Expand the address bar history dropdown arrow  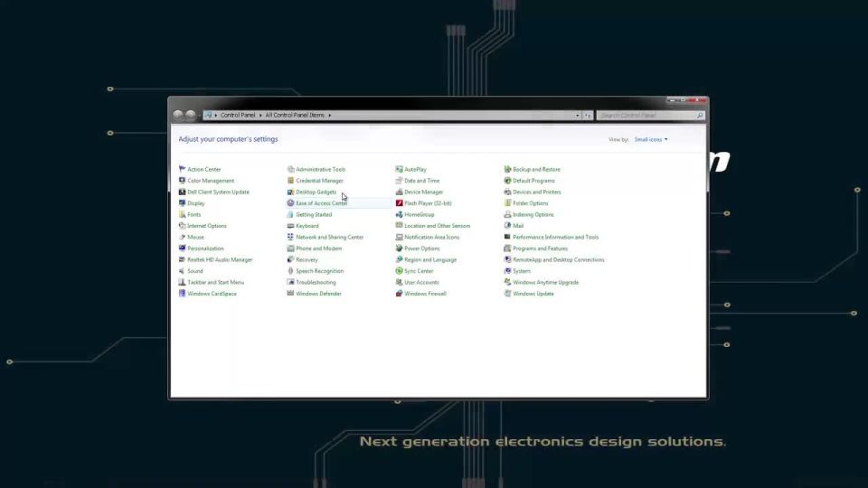click(578, 116)
